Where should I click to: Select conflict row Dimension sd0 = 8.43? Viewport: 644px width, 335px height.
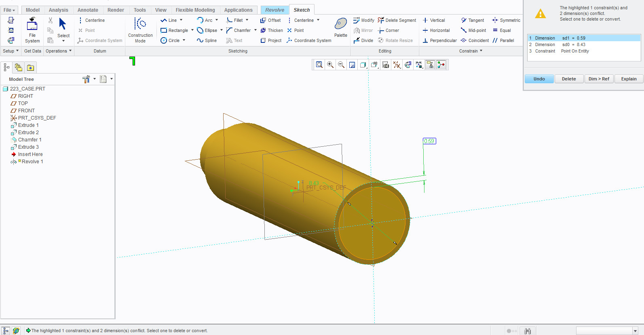pyautogui.click(x=584, y=44)
